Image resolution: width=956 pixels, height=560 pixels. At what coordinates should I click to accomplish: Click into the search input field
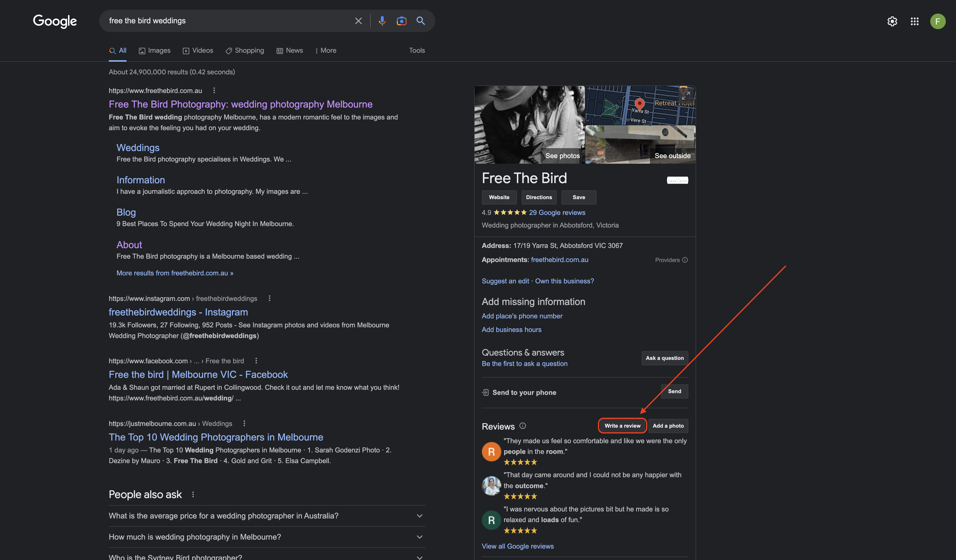228,21
